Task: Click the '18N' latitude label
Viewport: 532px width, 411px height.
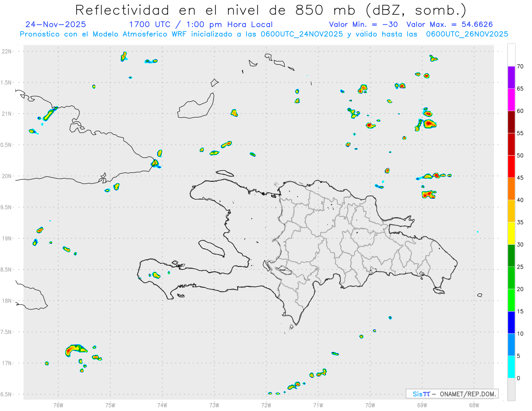Action: click(x=7, y=301)
